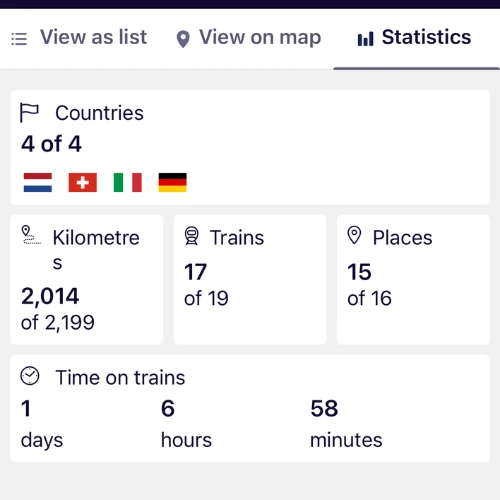Viewport: 500px width, 500px height.
Task: Open the View on map tab
Action: (248, 38)
